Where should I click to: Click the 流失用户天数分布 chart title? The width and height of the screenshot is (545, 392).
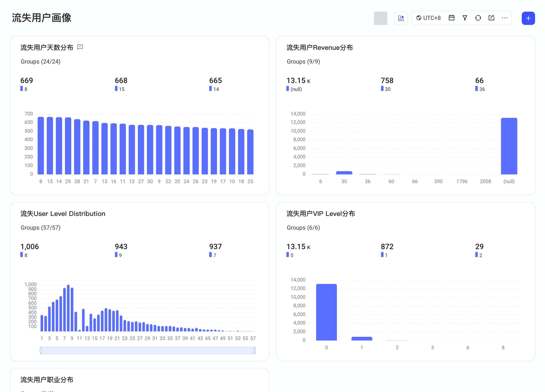(x=47, y=47)
